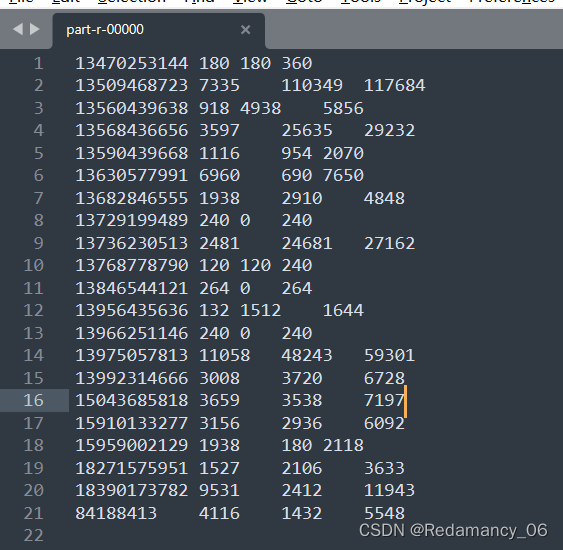Click phone number 13736230513

coord(131,243)
